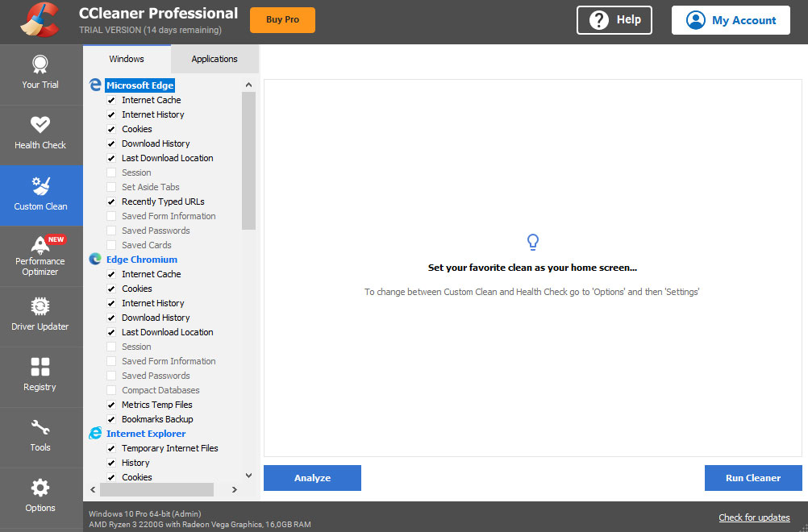Switch to the Applications tab
This screenshot has height=532, width=808.
[214, 59]
